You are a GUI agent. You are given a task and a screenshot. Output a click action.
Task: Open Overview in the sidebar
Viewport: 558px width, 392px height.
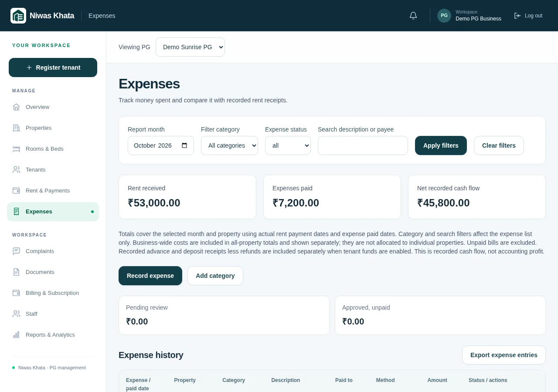pos(53,107)
